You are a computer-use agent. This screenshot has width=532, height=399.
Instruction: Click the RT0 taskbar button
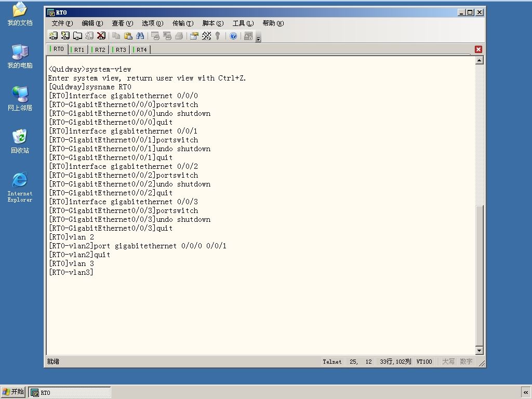click(x=69, y=393)
